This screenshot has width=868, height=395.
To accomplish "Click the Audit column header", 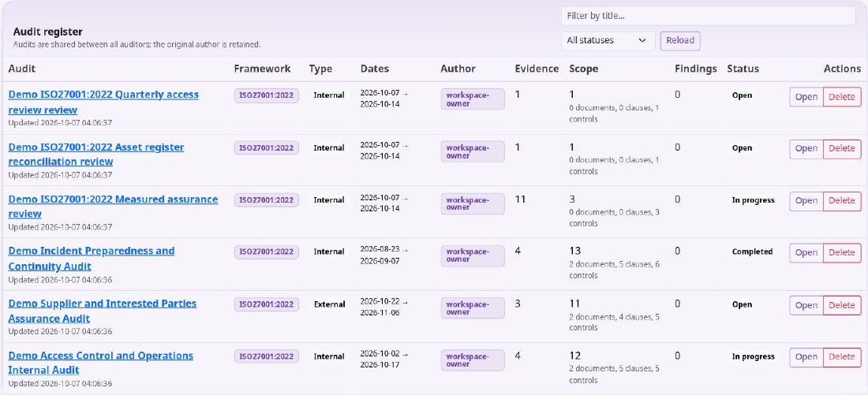I will pyautogui.click(x=22, y=69).
